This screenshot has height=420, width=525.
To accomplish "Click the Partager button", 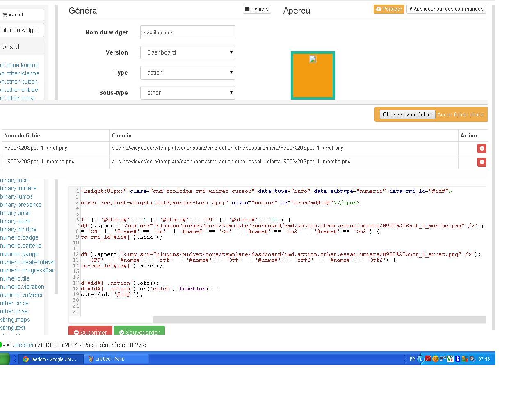I will tap(389, 9).
